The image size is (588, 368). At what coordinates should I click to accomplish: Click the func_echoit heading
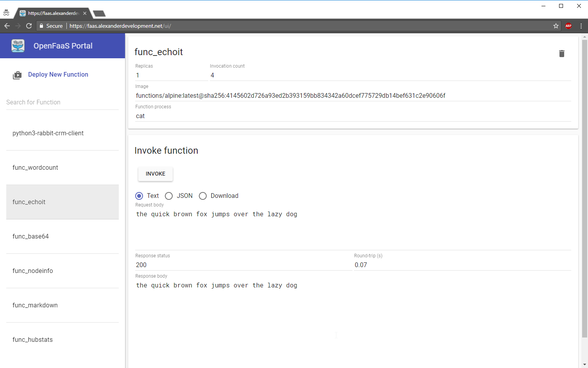point(159,52)
